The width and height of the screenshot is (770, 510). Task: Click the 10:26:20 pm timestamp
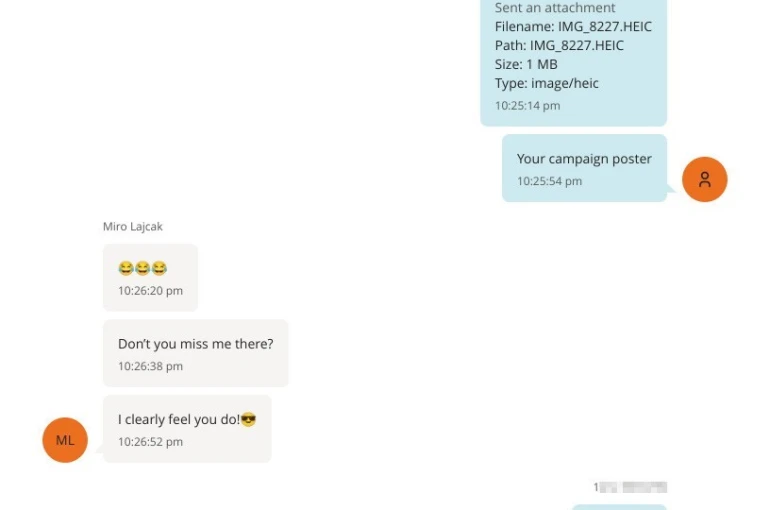150,291
